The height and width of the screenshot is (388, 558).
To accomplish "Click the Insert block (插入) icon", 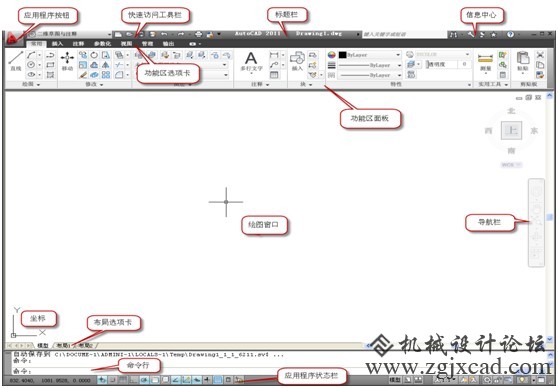I will 297,61.
